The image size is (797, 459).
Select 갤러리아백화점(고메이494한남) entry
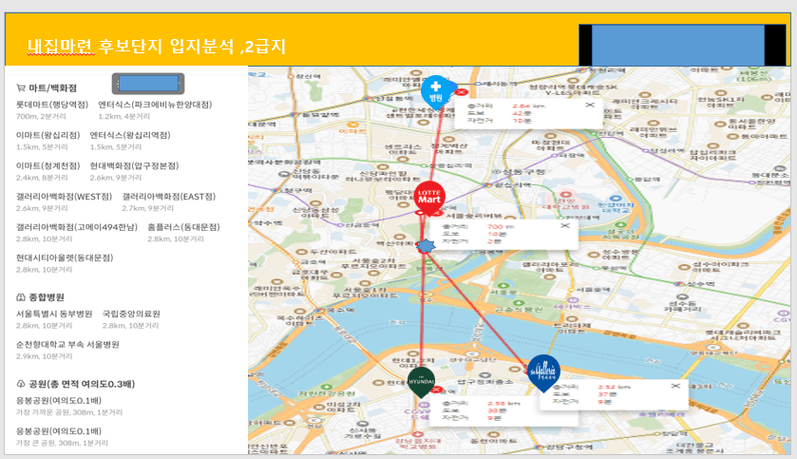[x=77, y=227]
